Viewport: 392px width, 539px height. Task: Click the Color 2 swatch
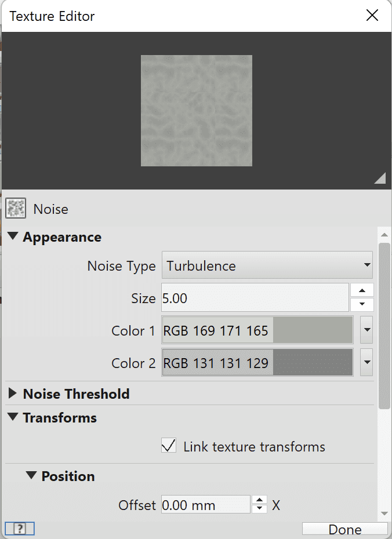pos(257,362)
